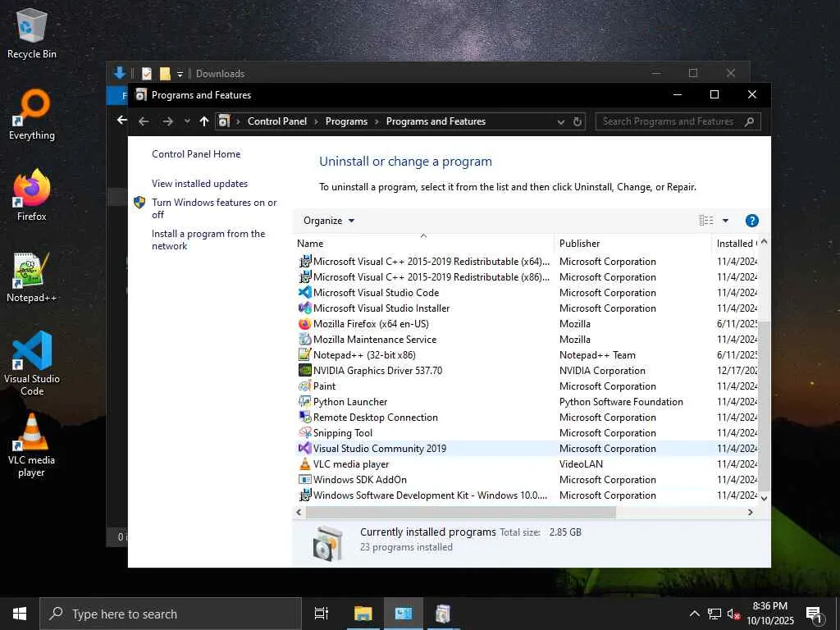This screenshot has width=840, height=630.
Task: Click the vertical scrollbar down arrow
Action: tap(765, 498)
